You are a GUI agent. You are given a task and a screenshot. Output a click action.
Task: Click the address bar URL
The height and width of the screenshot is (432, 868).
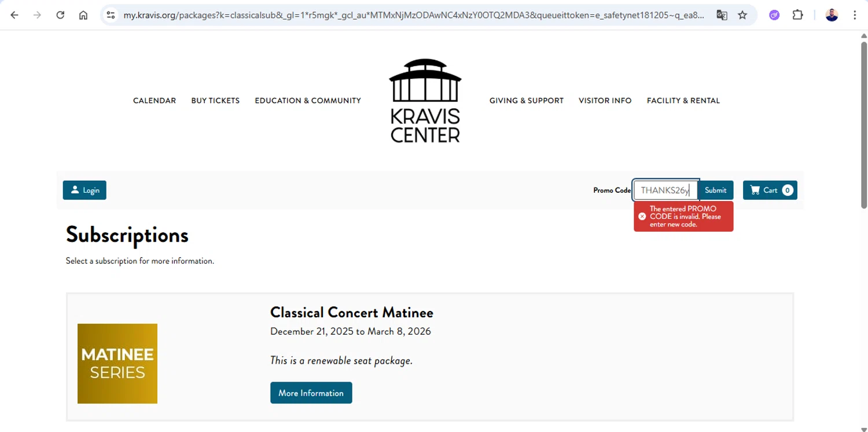[414, 15]
